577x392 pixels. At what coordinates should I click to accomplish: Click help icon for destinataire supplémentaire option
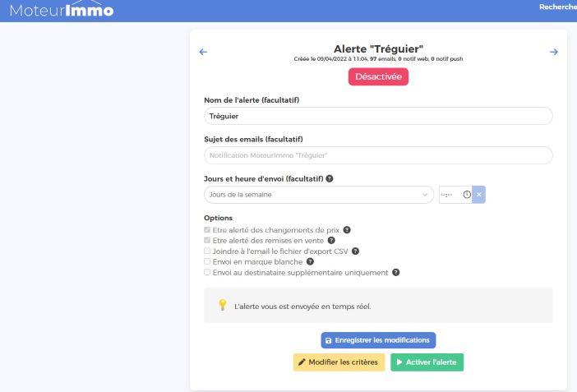[396, 272]
